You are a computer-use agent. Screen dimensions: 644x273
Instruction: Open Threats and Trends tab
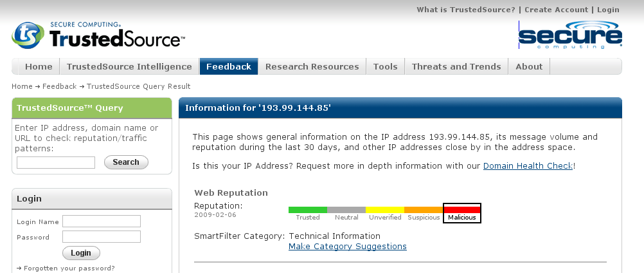pos(456,66)
